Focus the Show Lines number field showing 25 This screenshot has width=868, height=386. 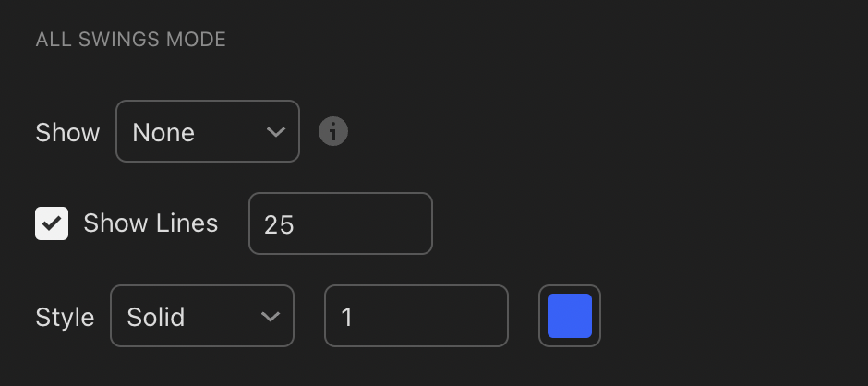point(341,223)
